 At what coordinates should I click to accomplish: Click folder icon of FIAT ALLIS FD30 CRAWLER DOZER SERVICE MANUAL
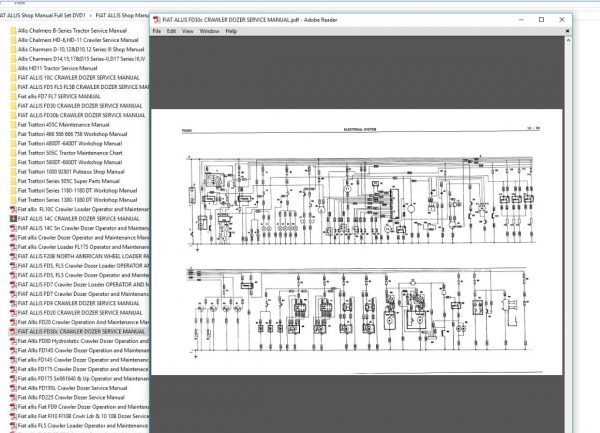point(13,106)
